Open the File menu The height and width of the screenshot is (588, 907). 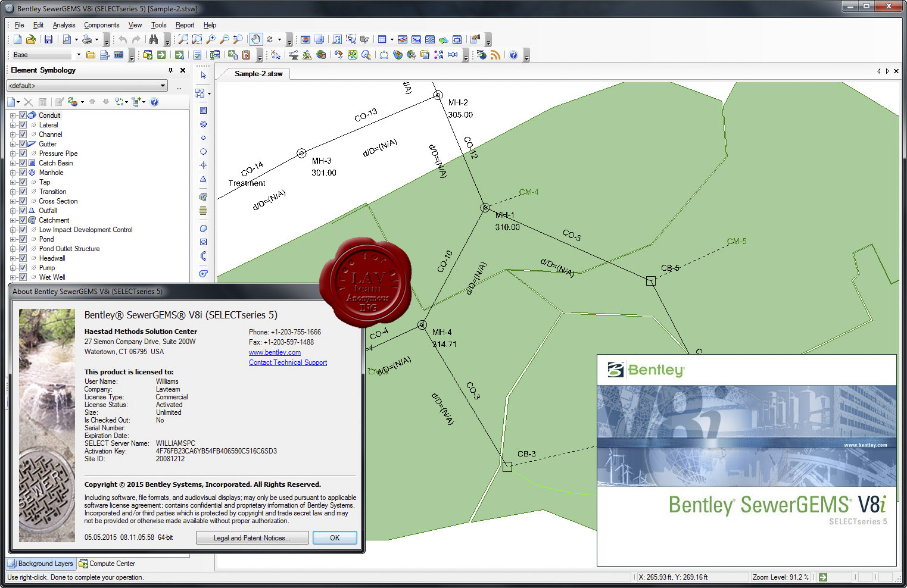tap(19, 25)
